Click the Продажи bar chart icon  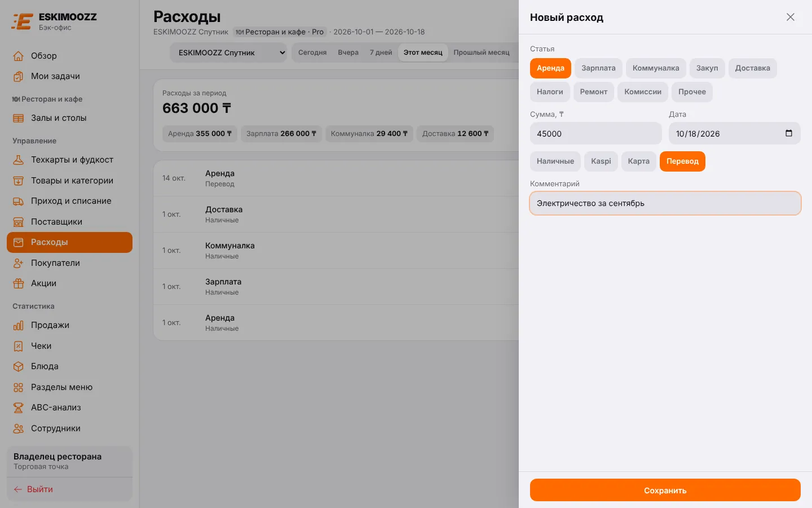[19, 325]
